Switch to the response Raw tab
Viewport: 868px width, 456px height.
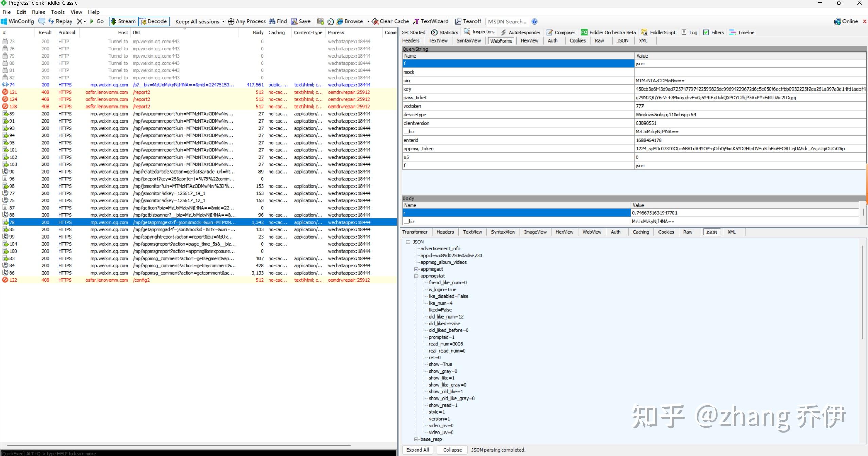[x=687, y=232]
